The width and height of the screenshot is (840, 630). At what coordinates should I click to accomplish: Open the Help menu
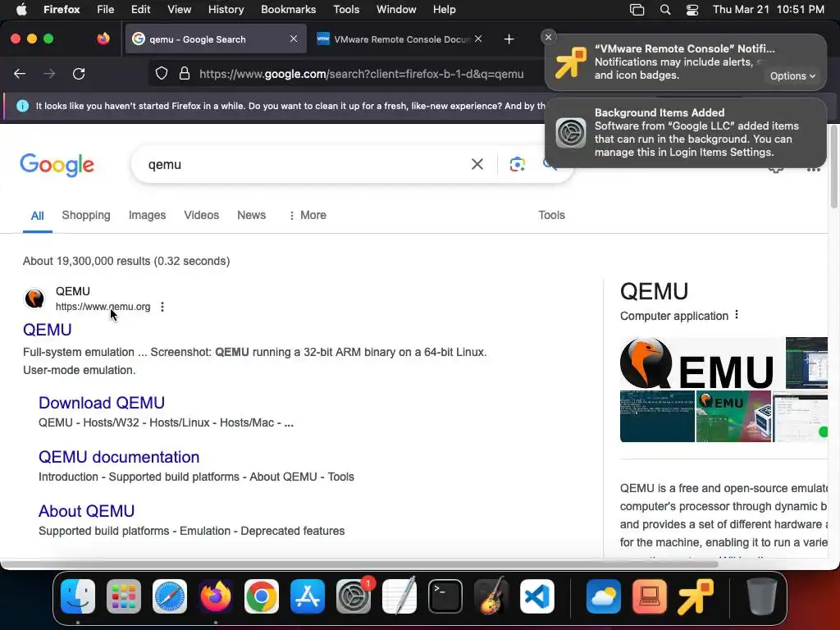click(x=444, y=10)
